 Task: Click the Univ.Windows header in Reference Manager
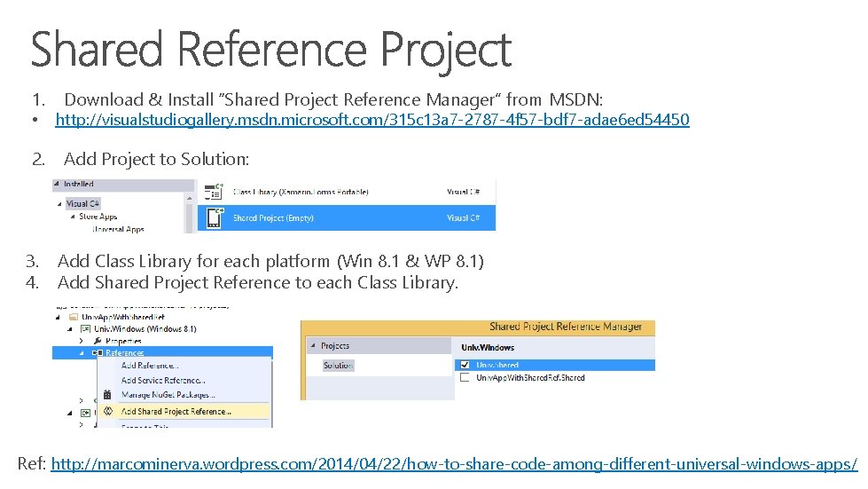[488, 348]
